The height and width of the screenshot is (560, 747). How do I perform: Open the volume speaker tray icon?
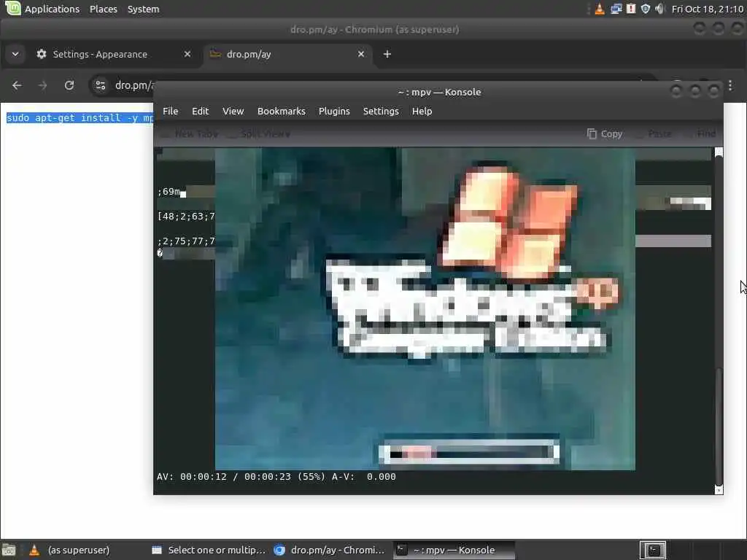[x=659, y=9]
